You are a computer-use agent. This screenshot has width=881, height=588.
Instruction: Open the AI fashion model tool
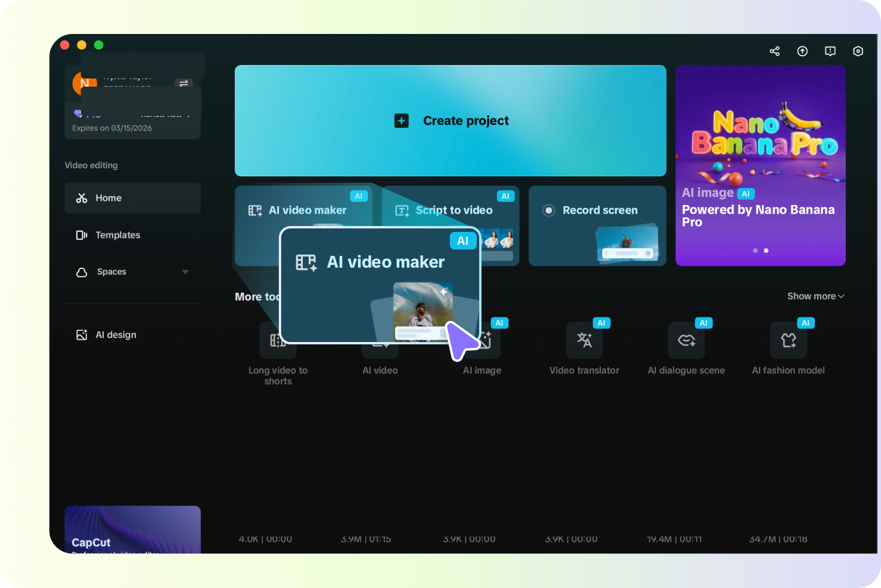coord(788,340)
